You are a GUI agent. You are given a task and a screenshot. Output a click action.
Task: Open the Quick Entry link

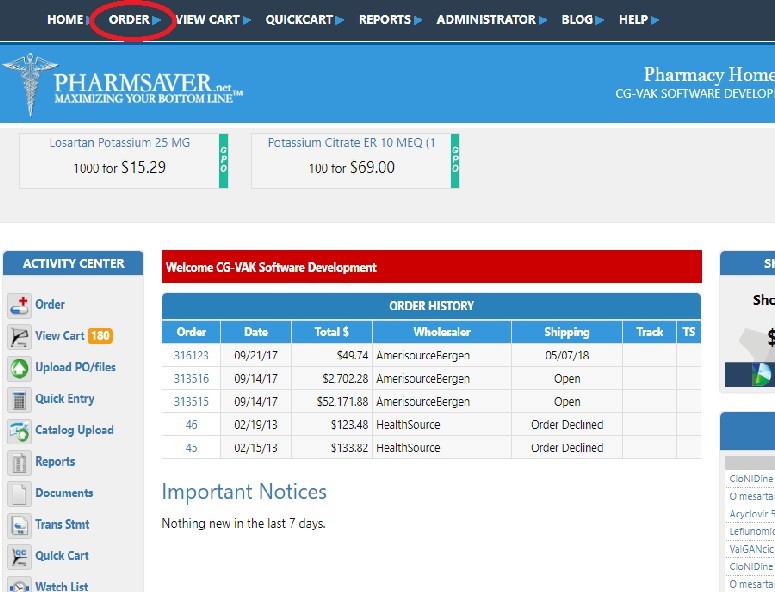[x=65, y=399]
